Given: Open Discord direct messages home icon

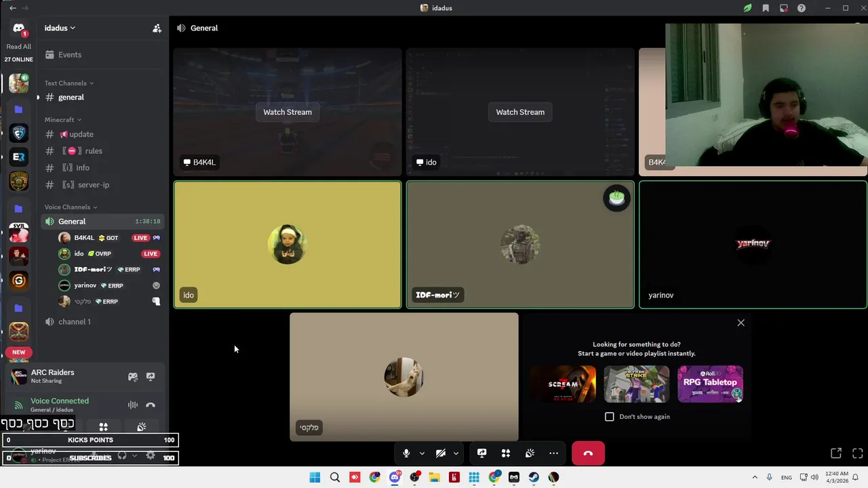Looking at the screenshot, I should tap(18, 28).
